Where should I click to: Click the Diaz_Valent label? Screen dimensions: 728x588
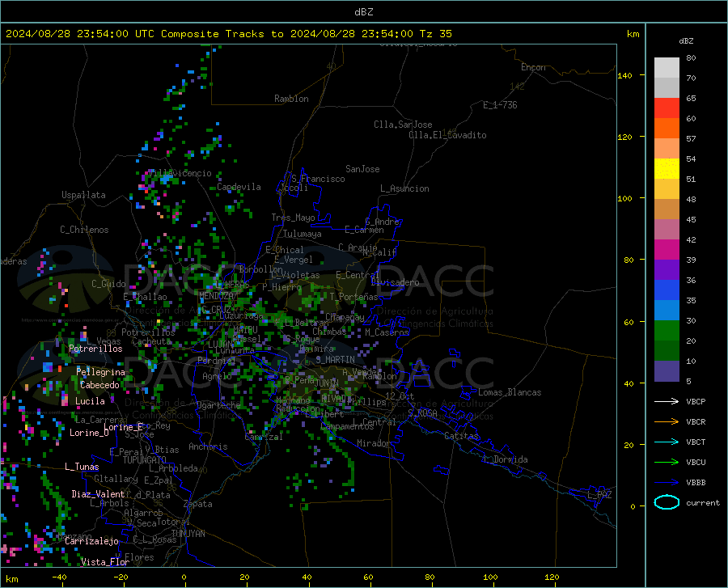point(98,494)
